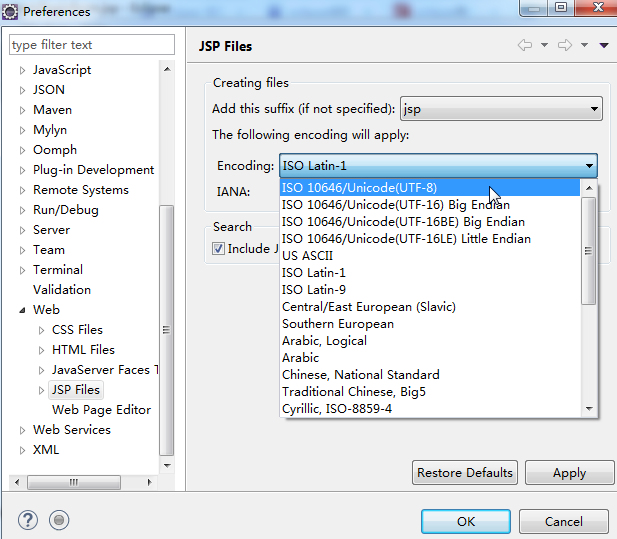
Task: Click the tree vertical scrollbar thumb
Action: [x=167, y=330]
